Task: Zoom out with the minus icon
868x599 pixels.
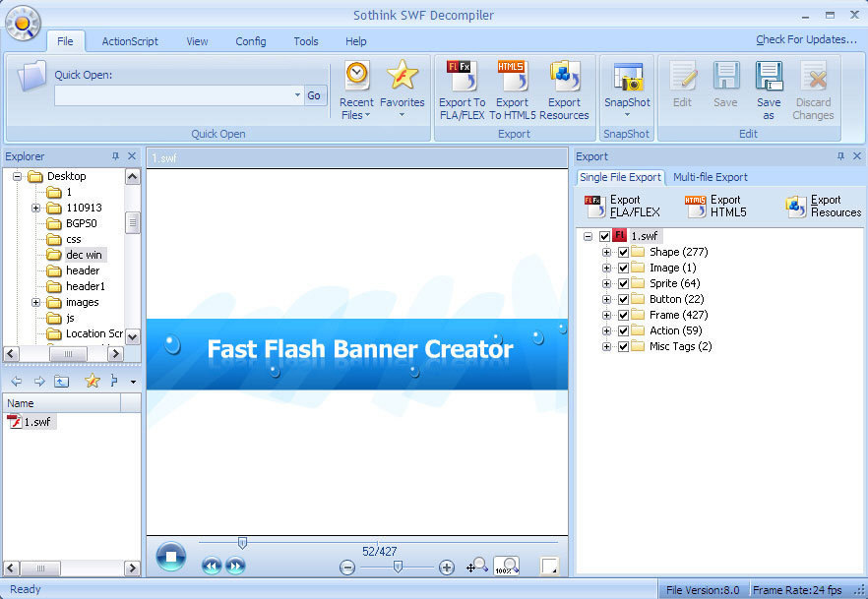Action: pos(347,567)
